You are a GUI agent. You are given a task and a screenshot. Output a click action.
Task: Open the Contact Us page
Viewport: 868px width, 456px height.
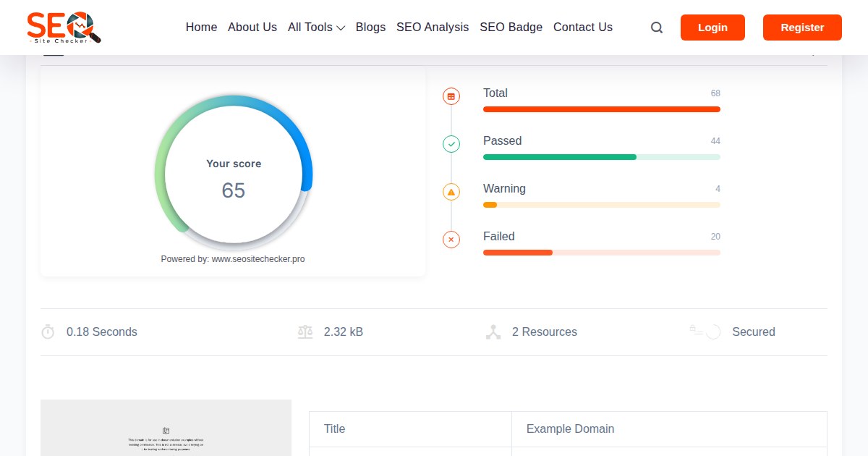click(x=583, y=28)
